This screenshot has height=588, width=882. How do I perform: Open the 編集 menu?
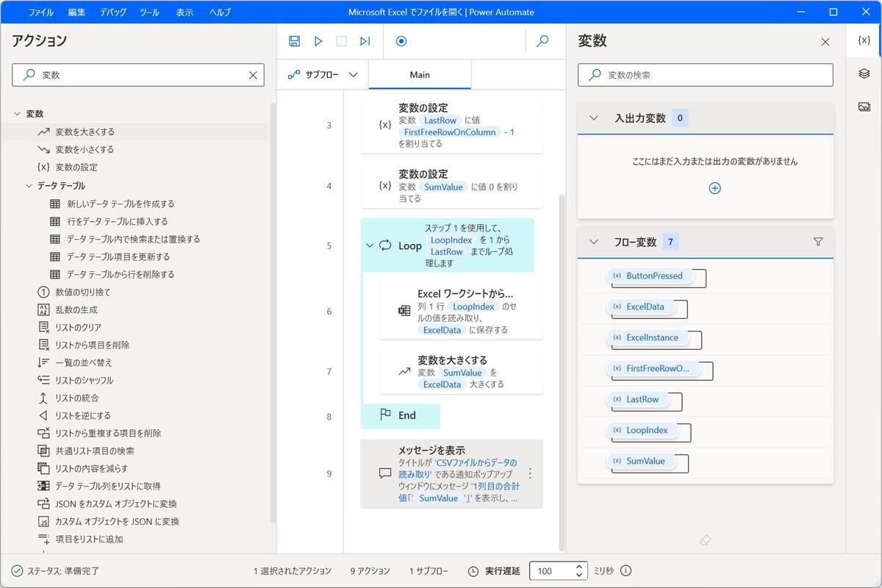76,12
